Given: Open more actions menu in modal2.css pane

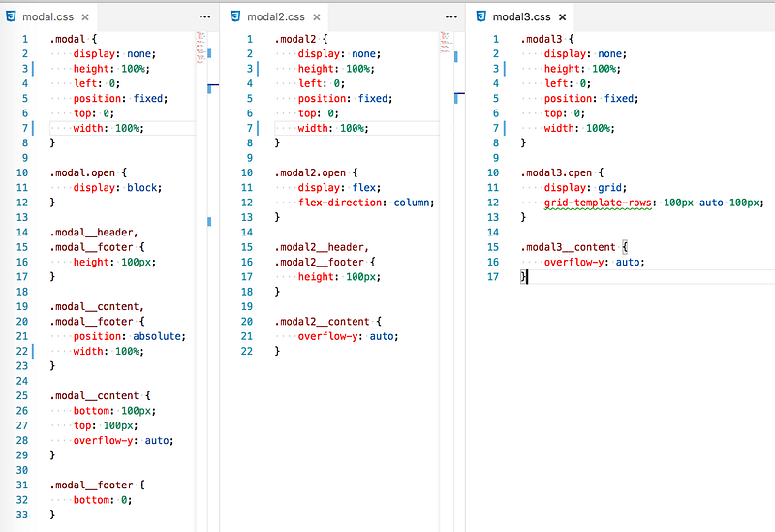Looking at the screenshot, I should tap(451, 16).
